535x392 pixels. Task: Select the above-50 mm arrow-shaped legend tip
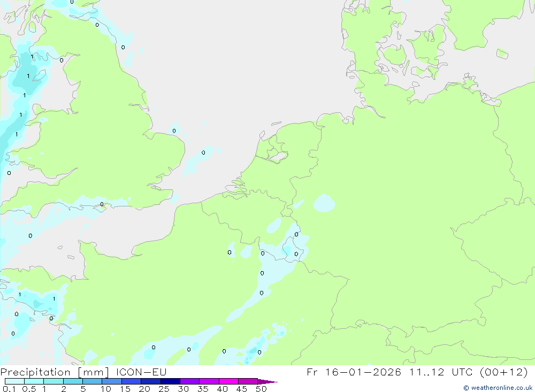click(267, 382)
